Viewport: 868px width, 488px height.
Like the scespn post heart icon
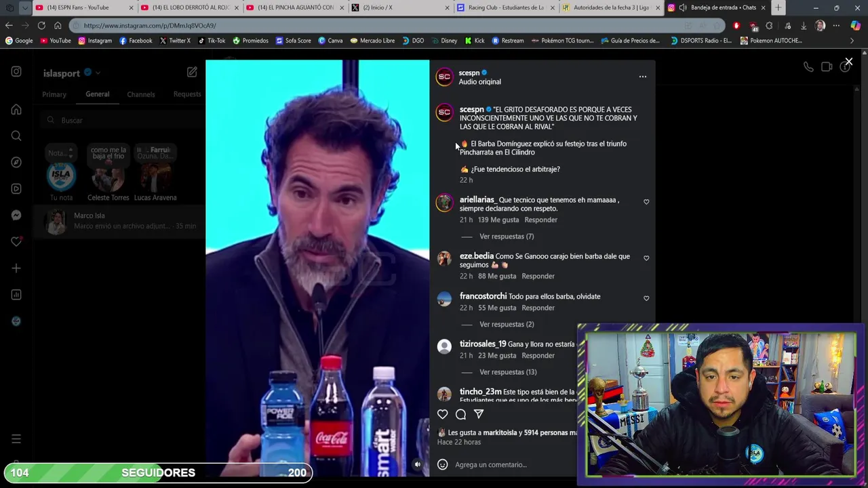point(443,414)
